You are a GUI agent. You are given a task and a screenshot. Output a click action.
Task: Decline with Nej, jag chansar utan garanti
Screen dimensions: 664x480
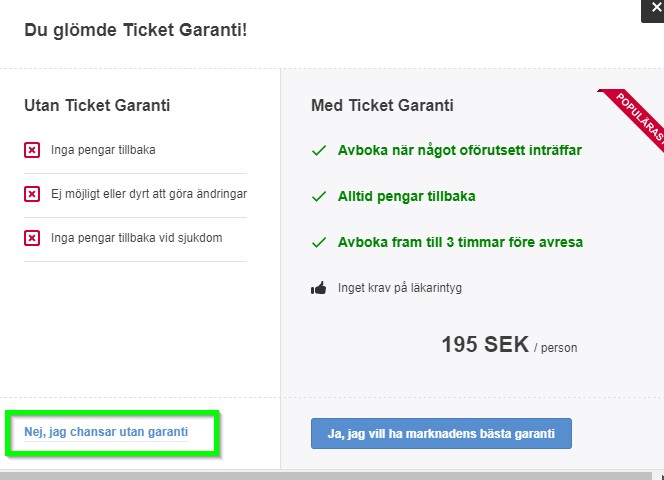[106, 432]
